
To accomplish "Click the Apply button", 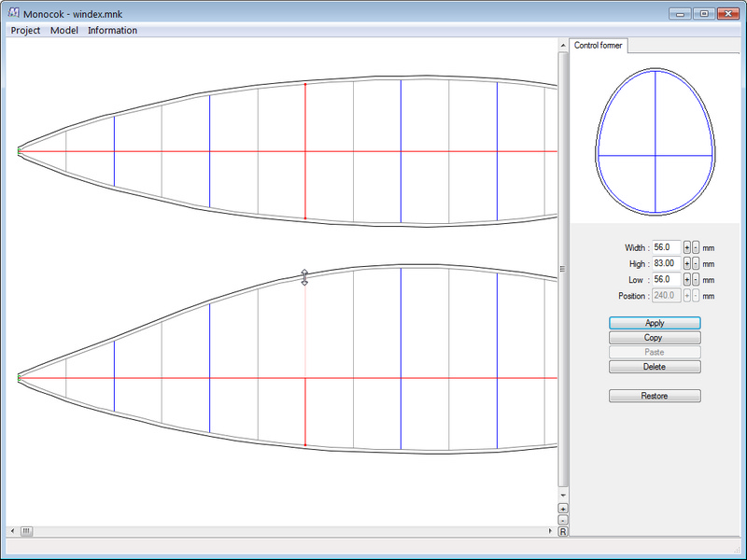I will (x=655, y=323).
